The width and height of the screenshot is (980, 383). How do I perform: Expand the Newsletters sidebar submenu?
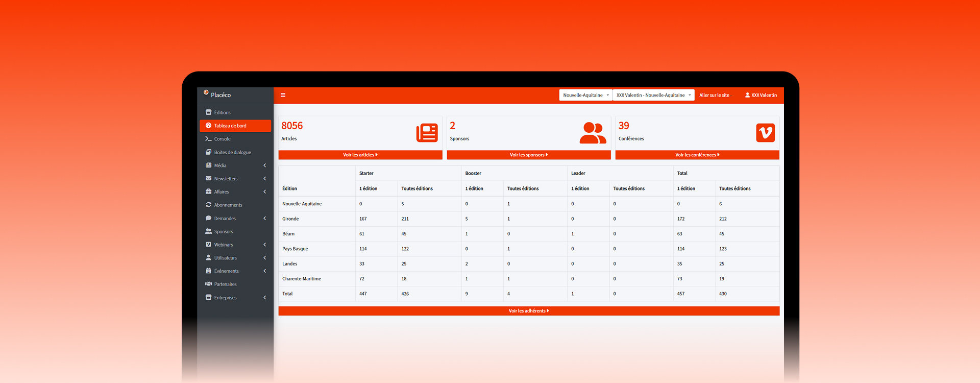coord(264,179)
